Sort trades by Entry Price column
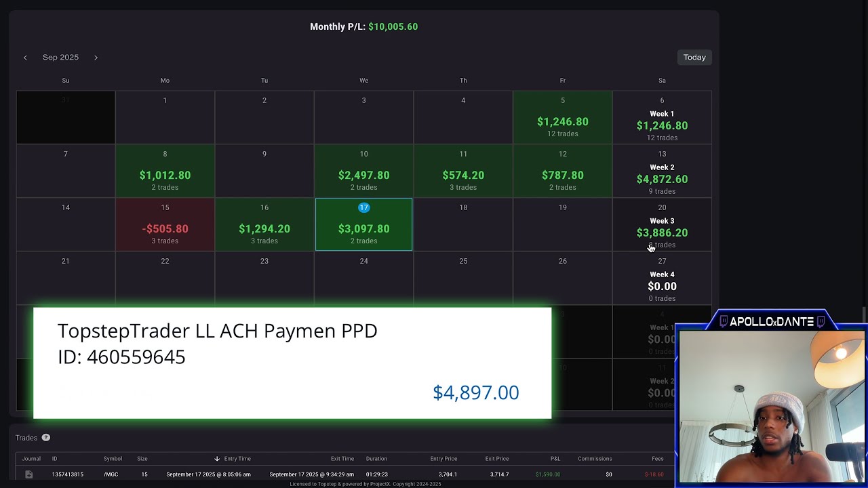Image resolution: width=868 pixels, height=488 pixels. pyautogui.click(x=443, y=459)
